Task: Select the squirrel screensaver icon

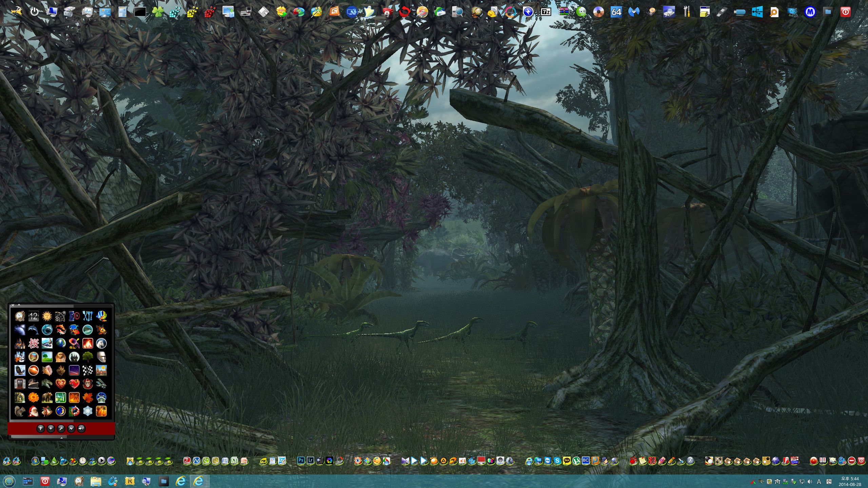Action: click(20, 411)
